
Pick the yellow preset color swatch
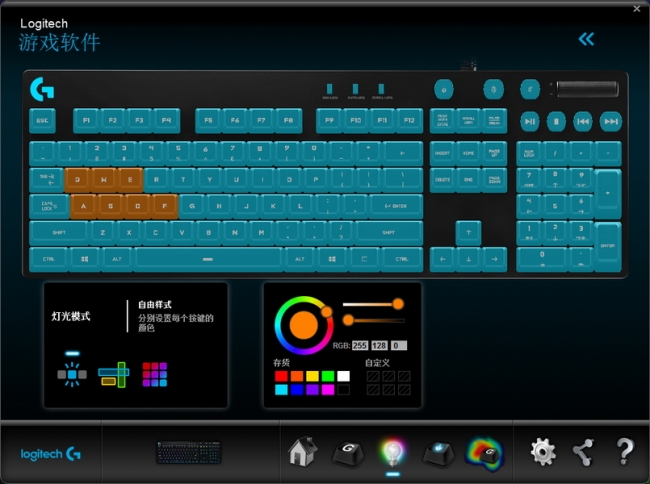pyautogui.click(x=312, y=376)
